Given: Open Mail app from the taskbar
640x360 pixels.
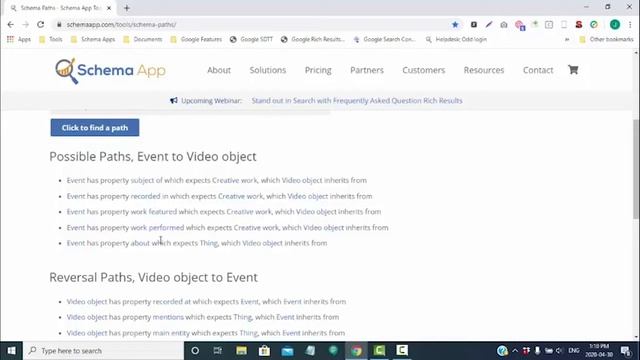Looking at the screenshot, I should click(287, 351).
